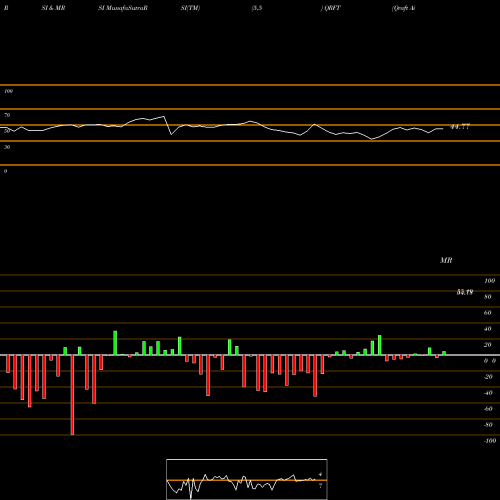Click the MR axis label 60
Screen dimensions: 500x500
(x=487, y=313)
